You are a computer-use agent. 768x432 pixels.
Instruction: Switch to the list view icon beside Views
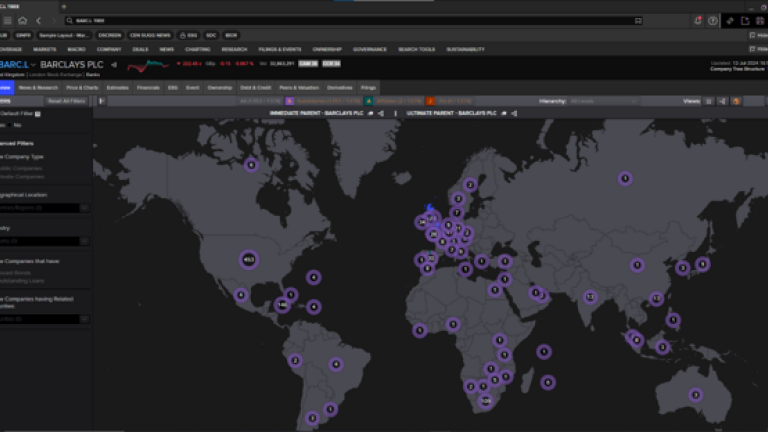pyautogui.click(x=709, y=101)
